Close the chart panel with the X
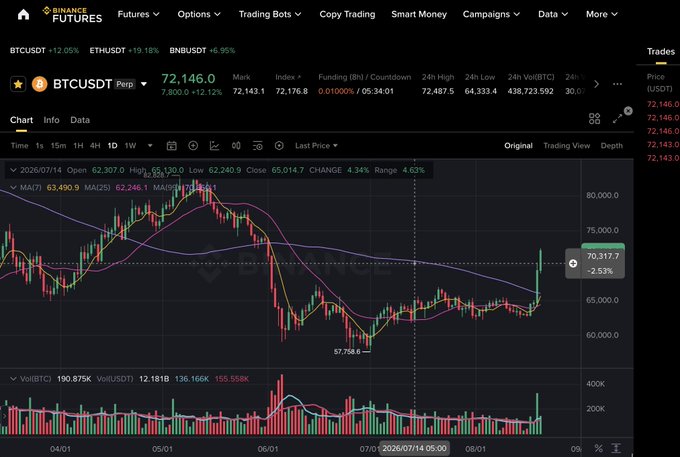The width and height of the screenshot is (680, 457). pos(628,111)
